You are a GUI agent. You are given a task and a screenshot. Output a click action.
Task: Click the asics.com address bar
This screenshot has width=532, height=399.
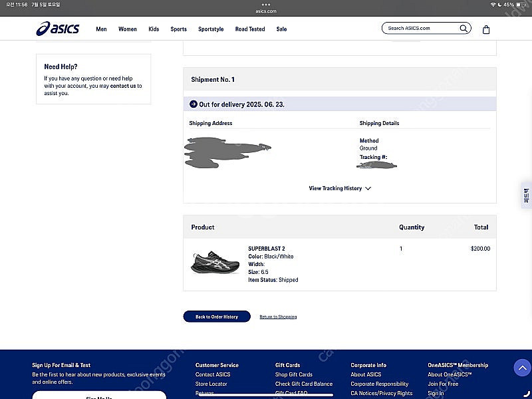tap(266, 11)
